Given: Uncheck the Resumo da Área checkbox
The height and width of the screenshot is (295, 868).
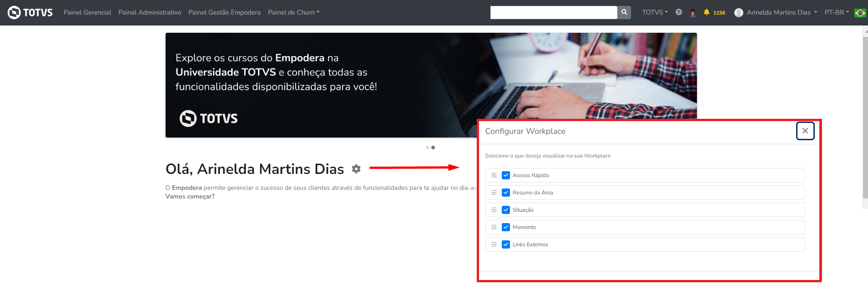Looking at the screenshot, I should pos(506,193).
